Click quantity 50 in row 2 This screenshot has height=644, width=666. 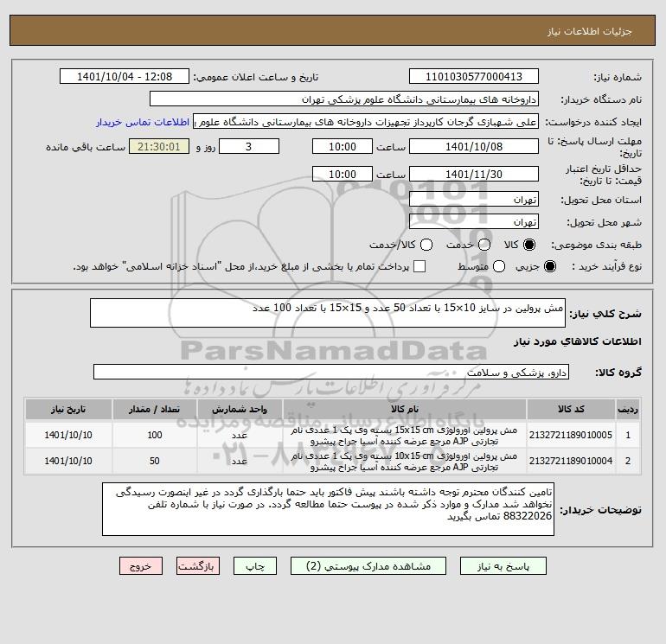[155, 461]
